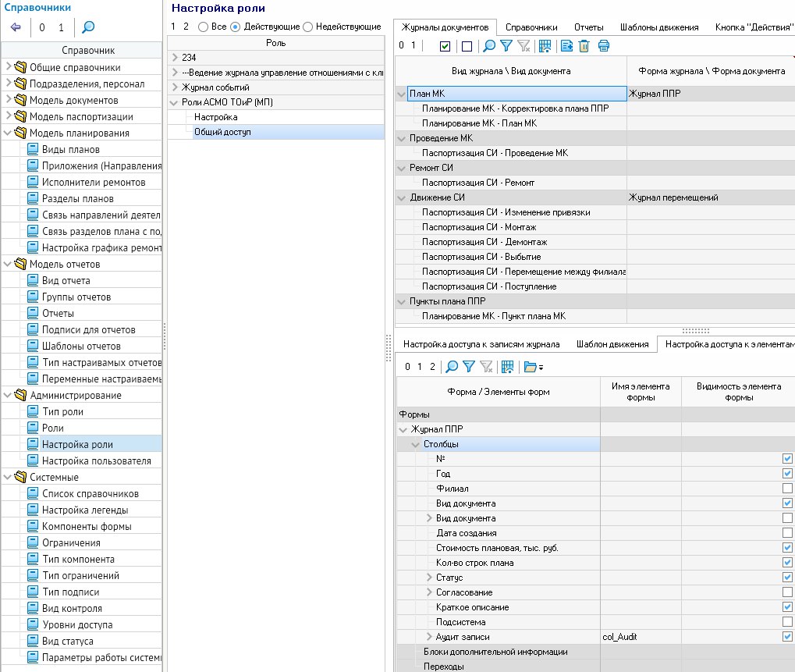This screenshot has height=672, width=795.
Task: Click uncheck-all empty square icon in journals toolbar
Action: (467, 46)
